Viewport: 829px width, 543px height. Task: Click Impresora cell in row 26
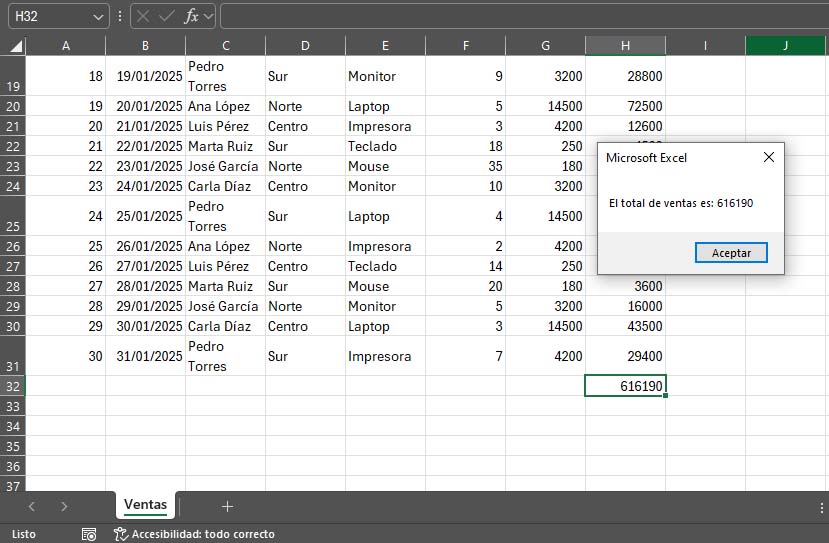[x=385, y=246]
